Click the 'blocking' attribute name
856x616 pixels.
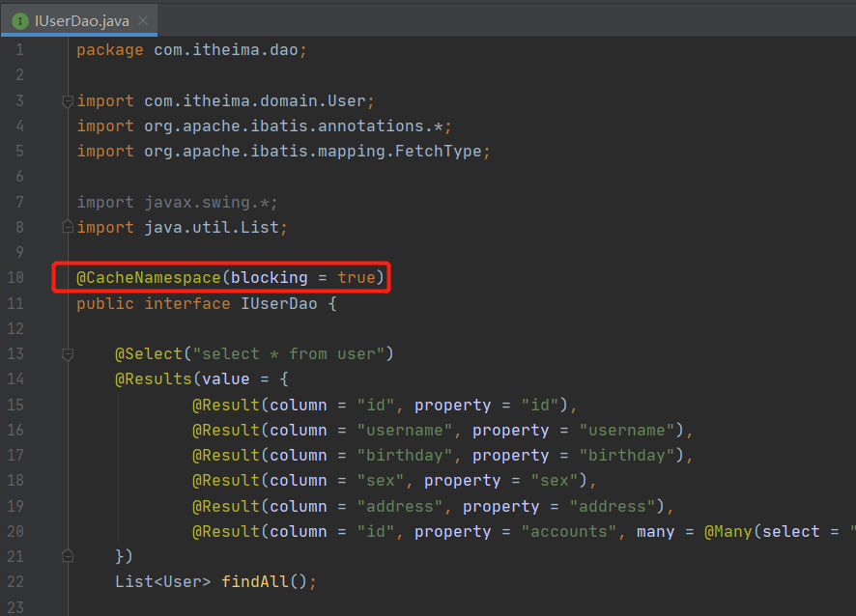pyautogui.click(x=270, y=278)
